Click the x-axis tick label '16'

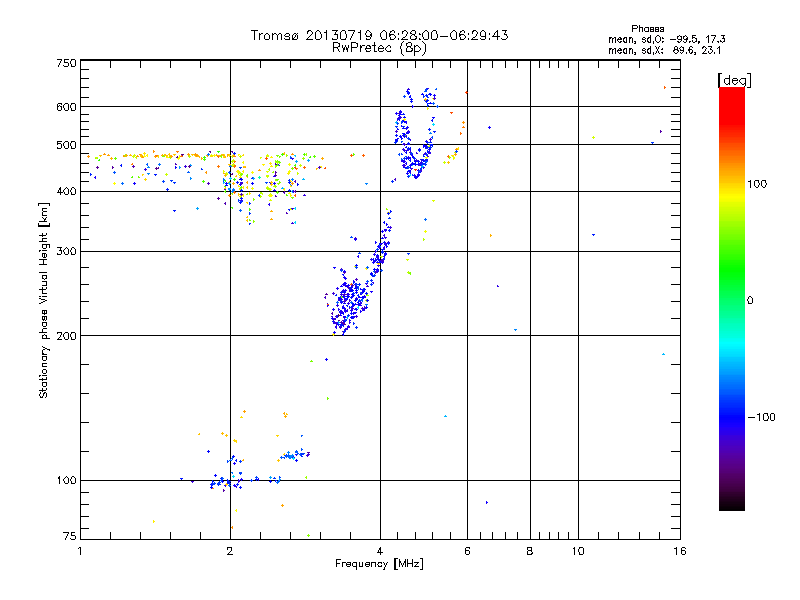tap(680, 551)
